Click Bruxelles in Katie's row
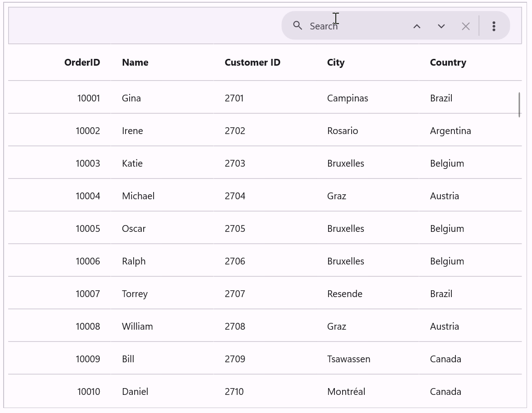 [x=345, y=163]
